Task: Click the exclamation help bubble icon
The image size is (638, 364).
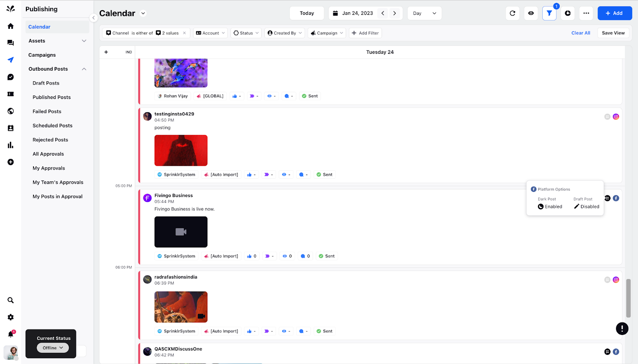Action: pyautogui.click(x=622, y=329)
